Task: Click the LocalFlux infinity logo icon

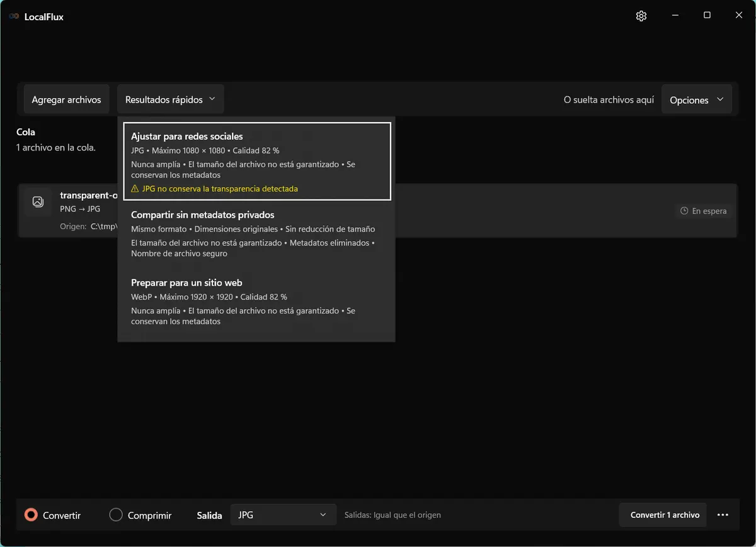Action: (x=14, y=17)
